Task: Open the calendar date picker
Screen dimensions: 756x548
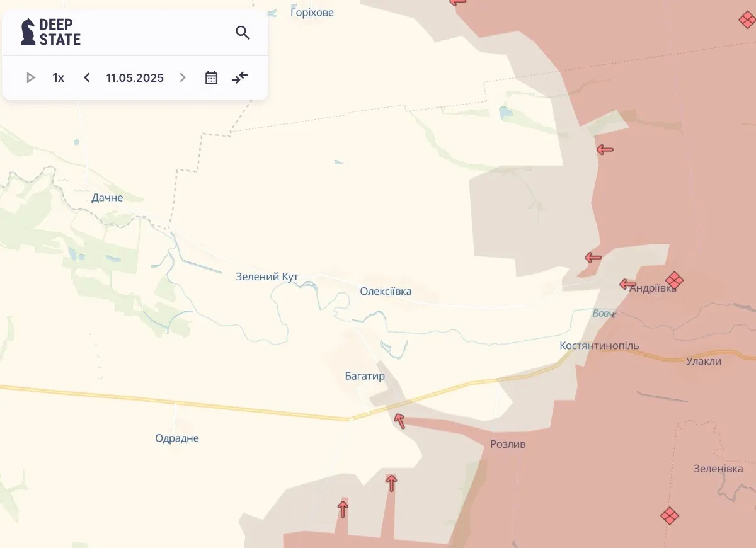Action: (211, 78)
